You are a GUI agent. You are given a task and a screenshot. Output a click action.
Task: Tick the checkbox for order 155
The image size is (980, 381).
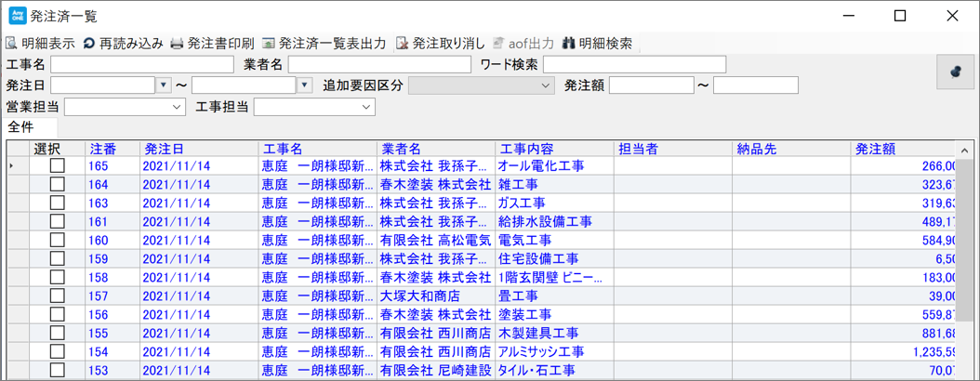[58, 333]
